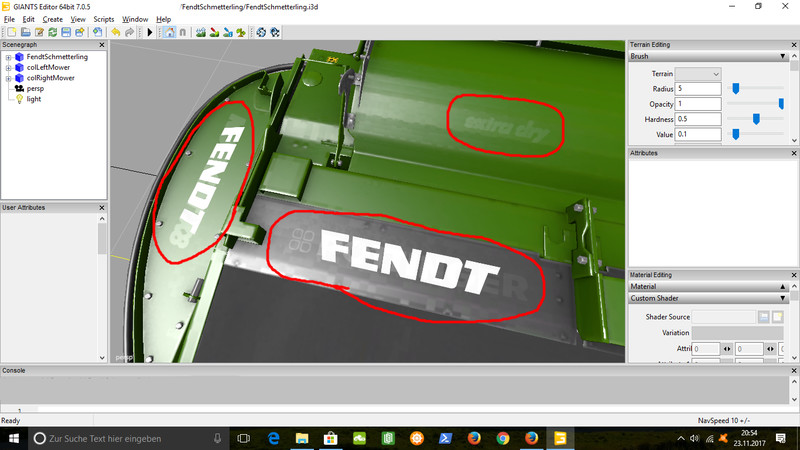Open the Terrain dropdown in Brush panel
800x450 pixels.
(698, 74)
